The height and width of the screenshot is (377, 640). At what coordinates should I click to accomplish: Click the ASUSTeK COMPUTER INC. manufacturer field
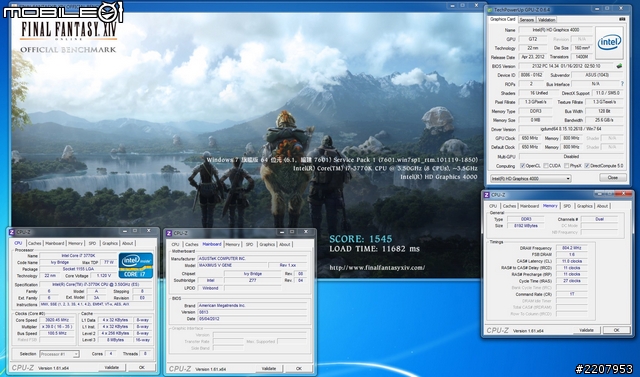point(252,259)
